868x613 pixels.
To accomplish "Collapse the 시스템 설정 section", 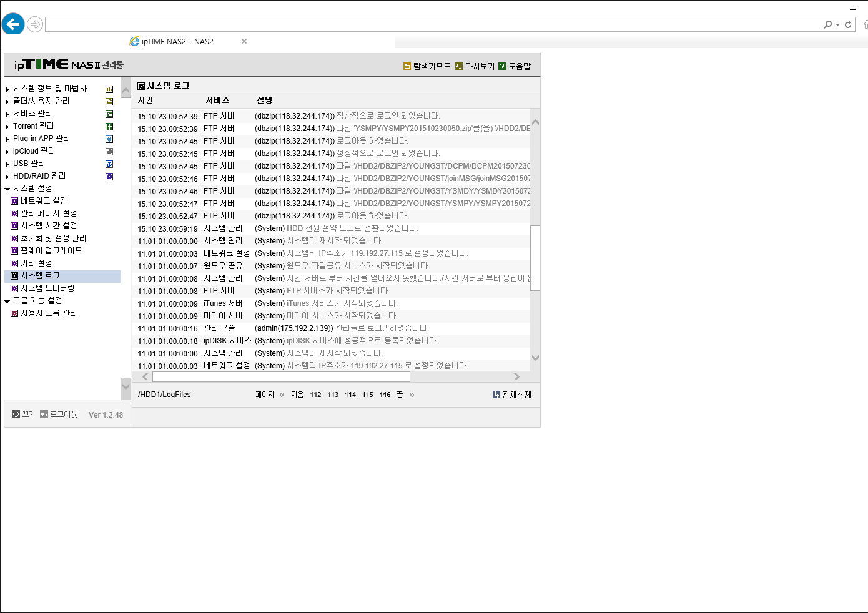I will pos(7,189).
